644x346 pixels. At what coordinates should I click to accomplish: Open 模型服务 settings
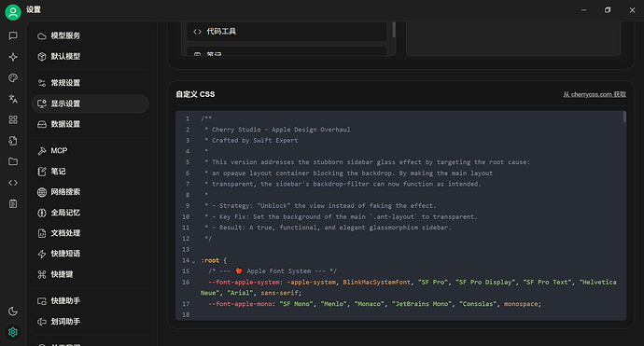coord(91,35)
